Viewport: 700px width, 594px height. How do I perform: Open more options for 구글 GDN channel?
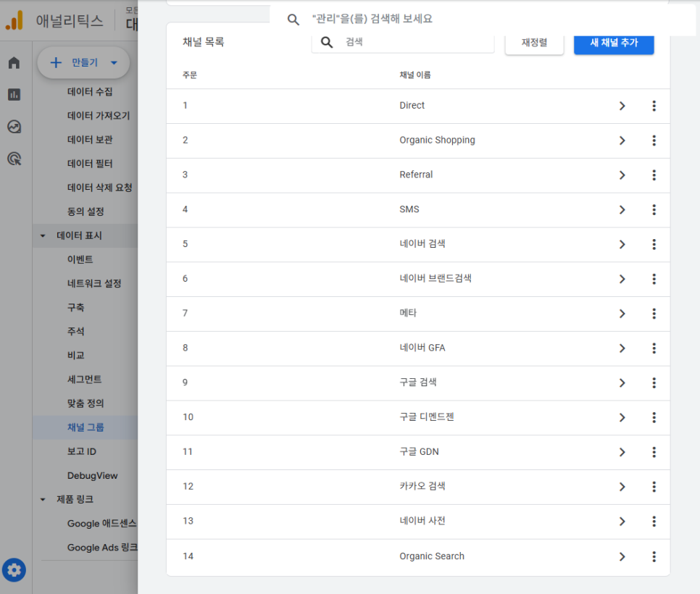pos(654,452)
